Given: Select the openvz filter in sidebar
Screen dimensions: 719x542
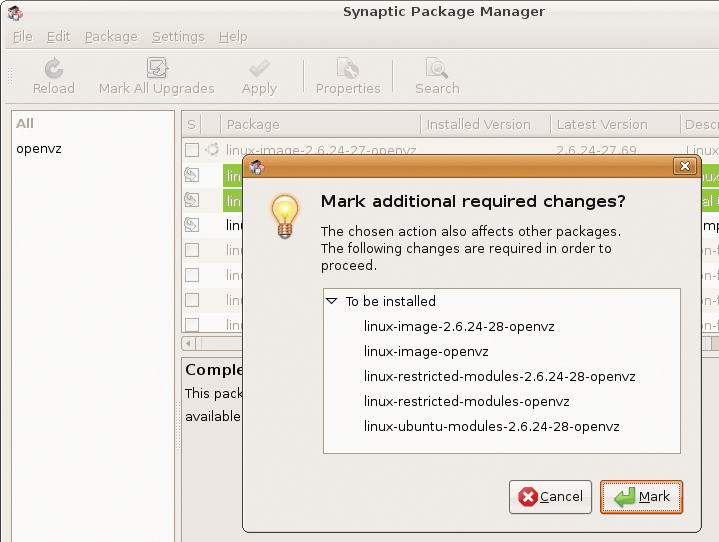Looking at the screenshot, I should coord(39,149).
